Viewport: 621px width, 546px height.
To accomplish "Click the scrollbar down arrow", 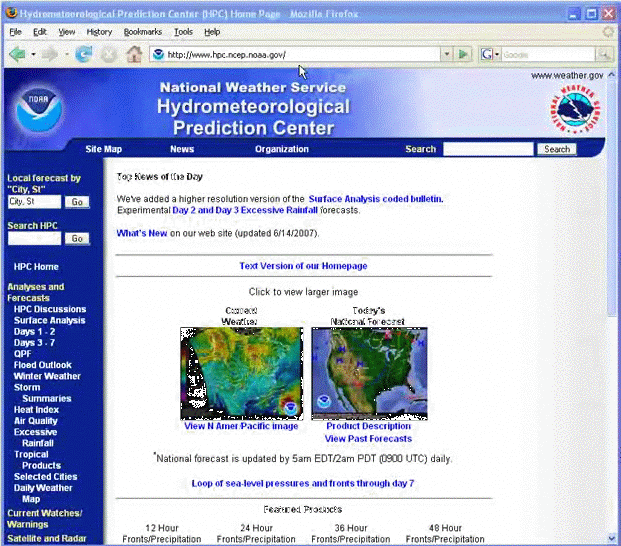I will point(612,538).
